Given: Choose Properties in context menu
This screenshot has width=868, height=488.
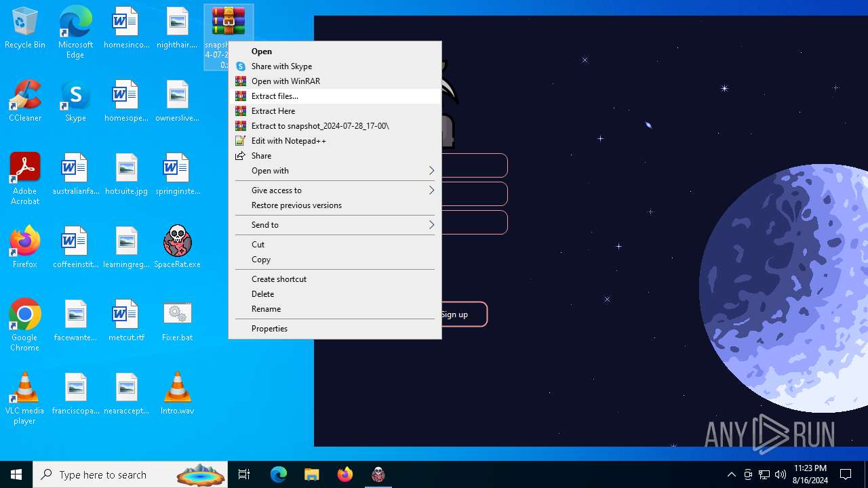Looking at the screenshot, I should [335, 329].
